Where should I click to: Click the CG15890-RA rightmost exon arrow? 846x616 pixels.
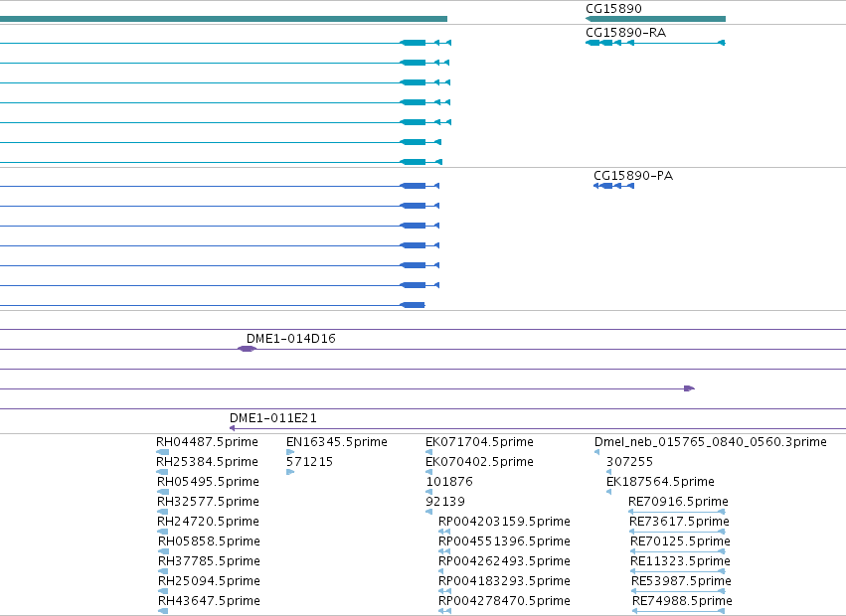pos(722,43)
